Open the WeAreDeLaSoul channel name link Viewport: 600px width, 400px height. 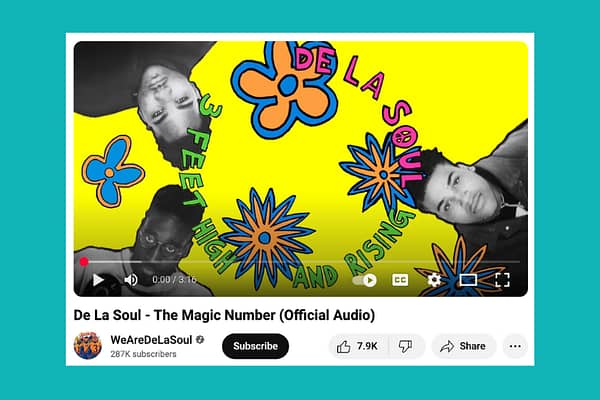(x=151, y=340)
